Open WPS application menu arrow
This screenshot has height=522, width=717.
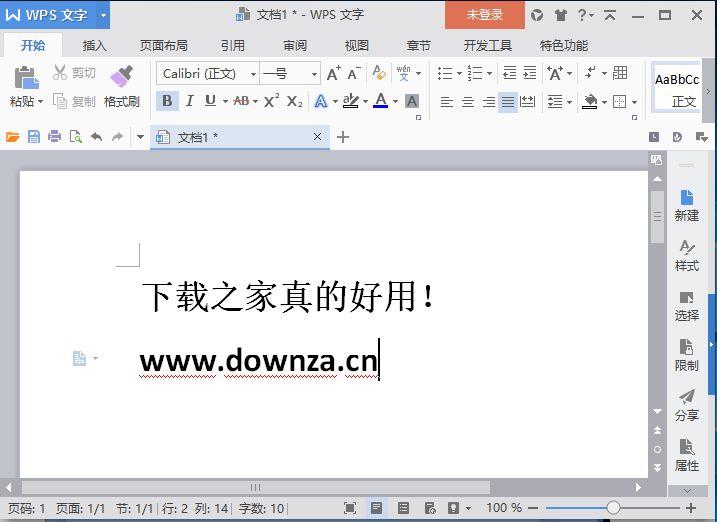(103, 16)
